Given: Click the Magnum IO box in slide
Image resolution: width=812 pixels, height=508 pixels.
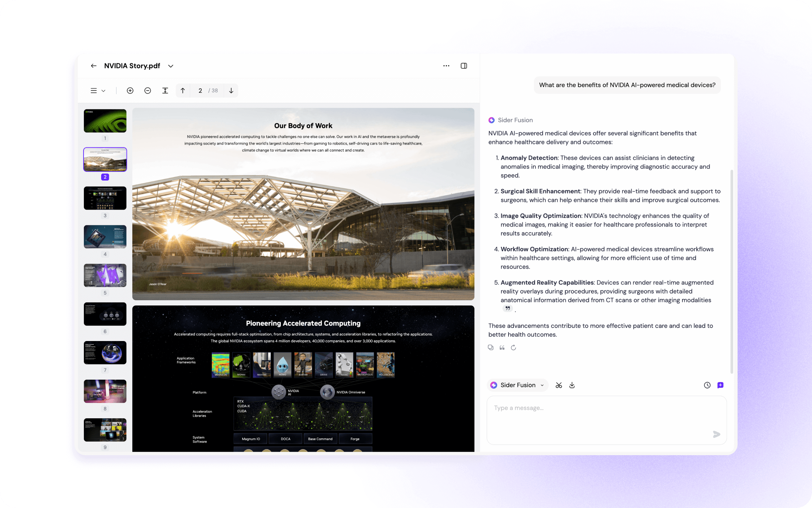Looking at the screenshot, I should [x=251, y=439].
